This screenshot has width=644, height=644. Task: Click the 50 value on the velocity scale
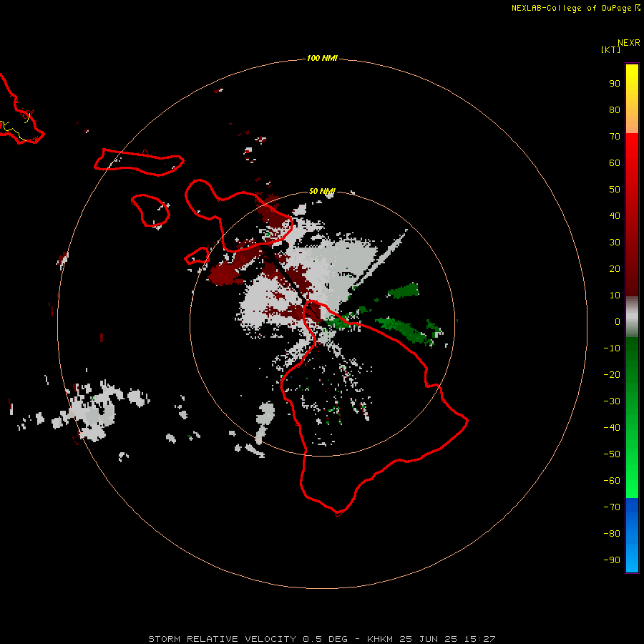[x=615, y=190]
